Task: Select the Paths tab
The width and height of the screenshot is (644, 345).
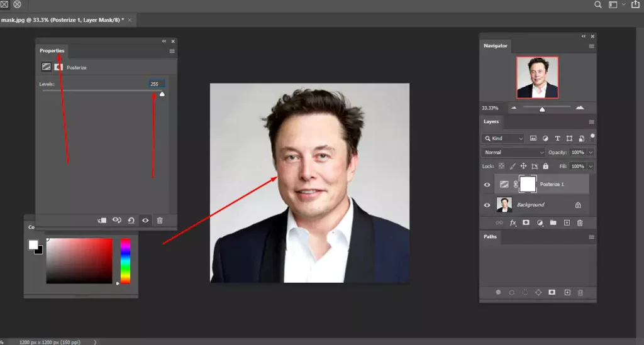Action: pos(490,236)
